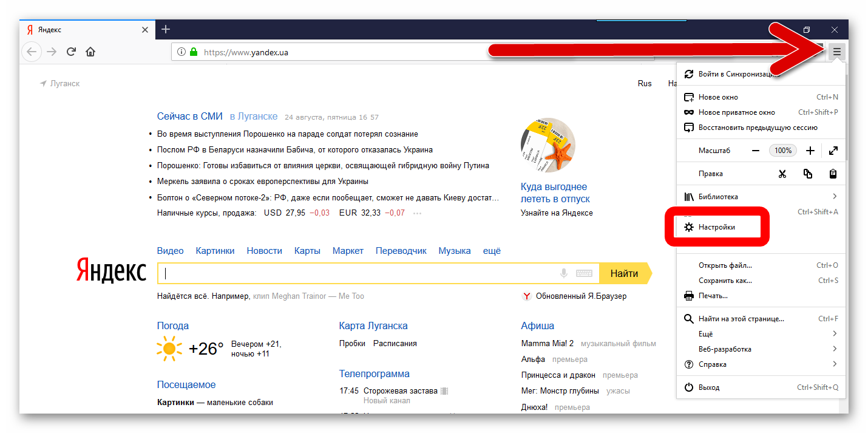Click the sun weather icon
The image size is (868, 433).
169,348
